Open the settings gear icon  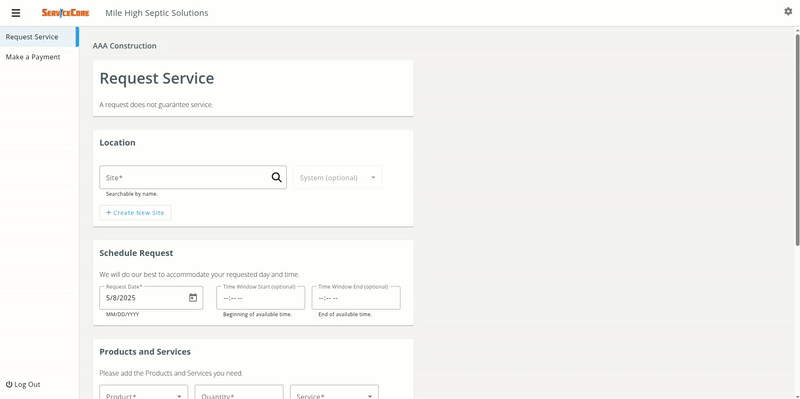coord(788,11)
